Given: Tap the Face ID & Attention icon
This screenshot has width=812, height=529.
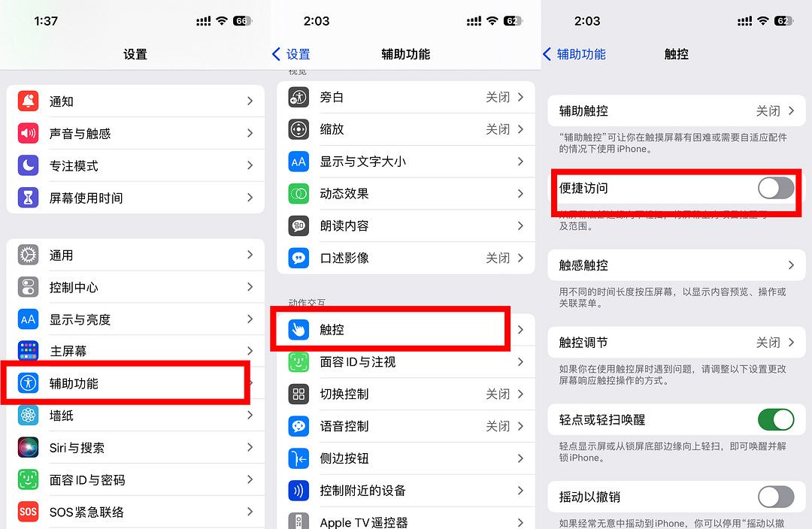Looking at the screenshot, I should 298,362.
